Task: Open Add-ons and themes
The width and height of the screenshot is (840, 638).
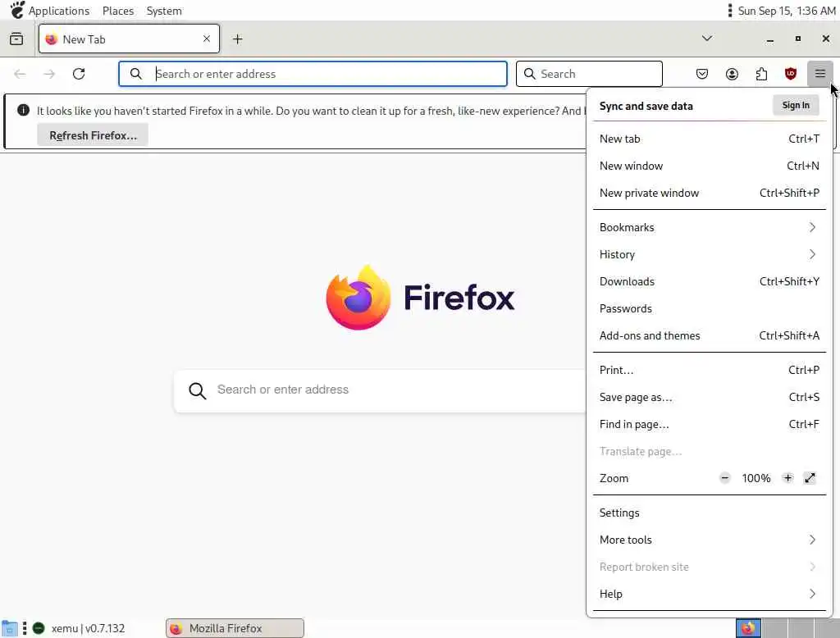Action: click(x=710, y=335)
